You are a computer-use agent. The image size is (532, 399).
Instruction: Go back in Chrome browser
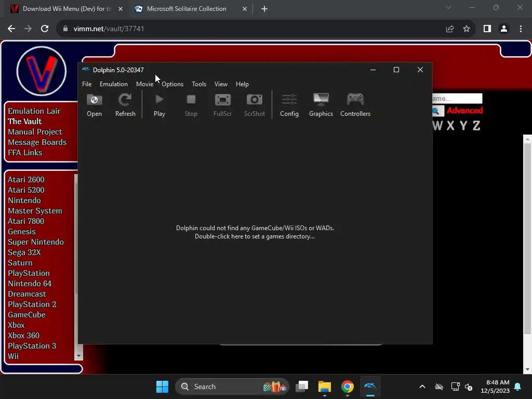[11, 29]
